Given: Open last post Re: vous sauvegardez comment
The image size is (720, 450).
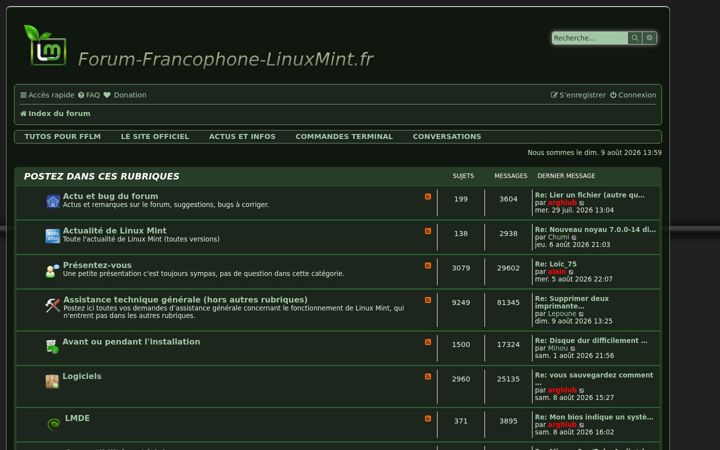Looking at the screenshot, I should pos(594,379).
